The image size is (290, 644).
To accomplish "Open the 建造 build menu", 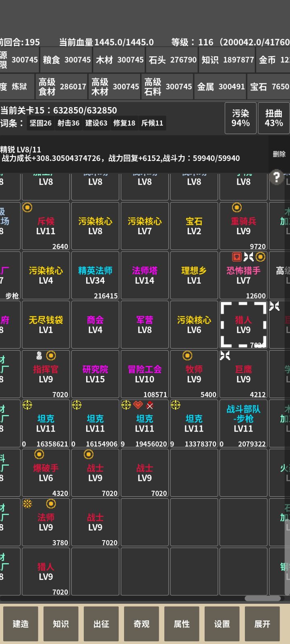I will coord(21,624).
